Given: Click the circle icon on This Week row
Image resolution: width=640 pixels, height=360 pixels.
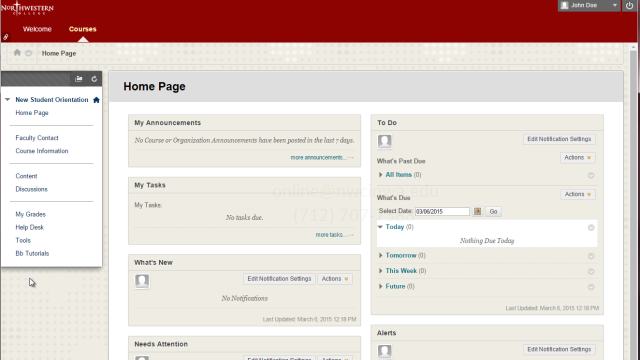Looking at the screenshot, I should [x=591, y=272].
